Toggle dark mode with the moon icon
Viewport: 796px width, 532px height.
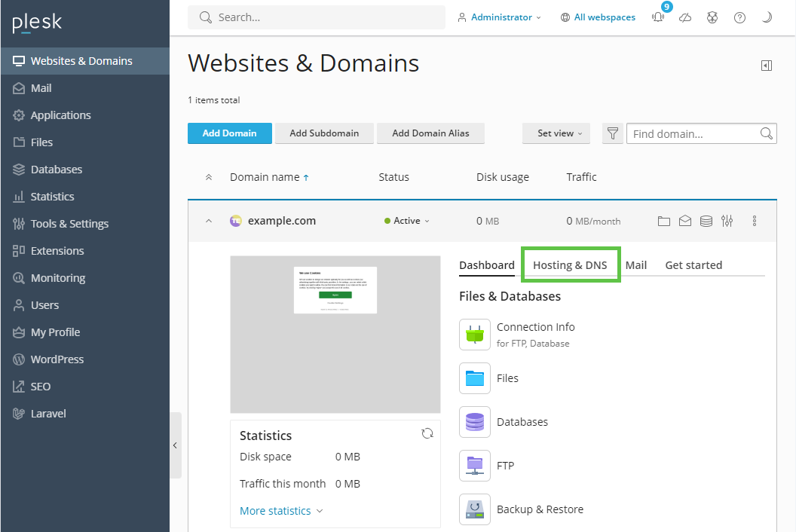(x=767, y=17)
